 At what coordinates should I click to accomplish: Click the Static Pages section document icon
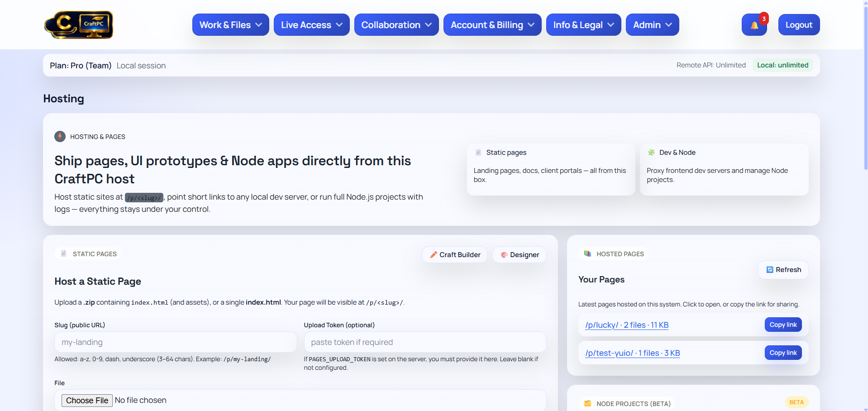[64, 253]
